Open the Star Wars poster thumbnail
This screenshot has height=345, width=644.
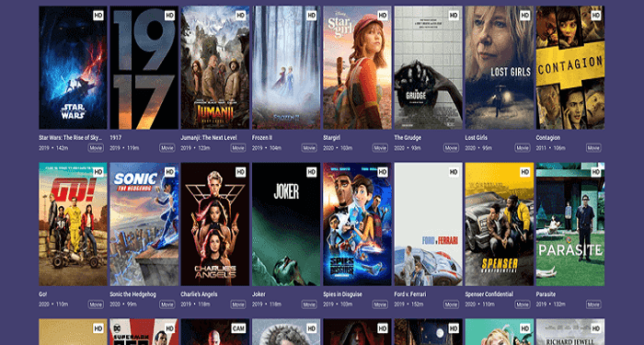click(x=73, y=67)
